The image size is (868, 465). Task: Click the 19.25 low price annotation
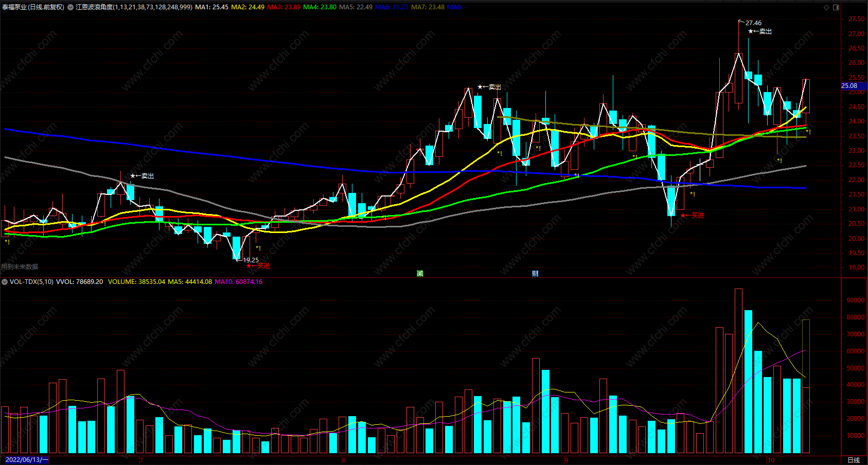coord(251,260)
